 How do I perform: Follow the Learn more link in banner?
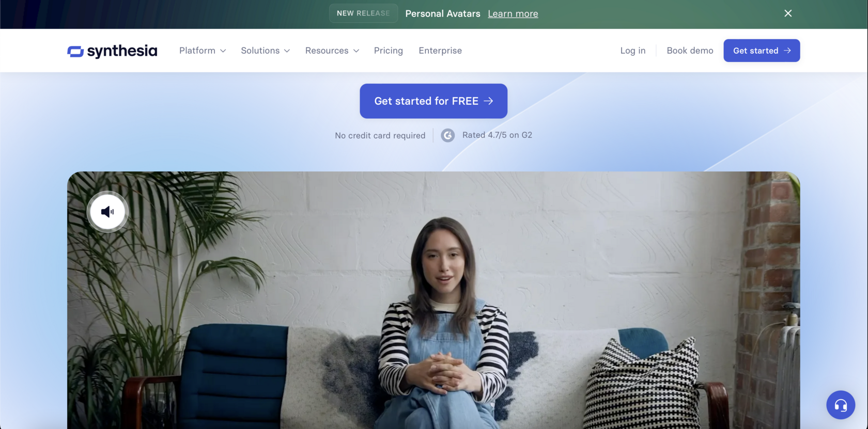pos(513,14)
